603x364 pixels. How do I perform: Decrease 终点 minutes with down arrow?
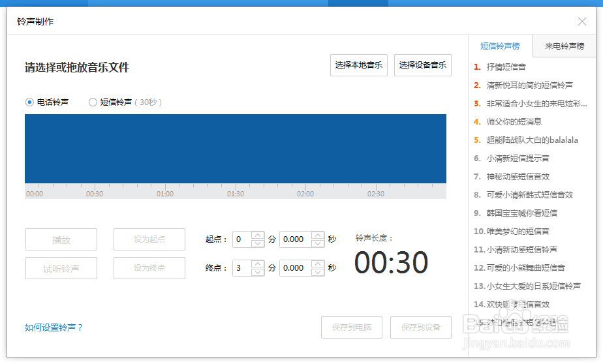[x=258, y=272]
